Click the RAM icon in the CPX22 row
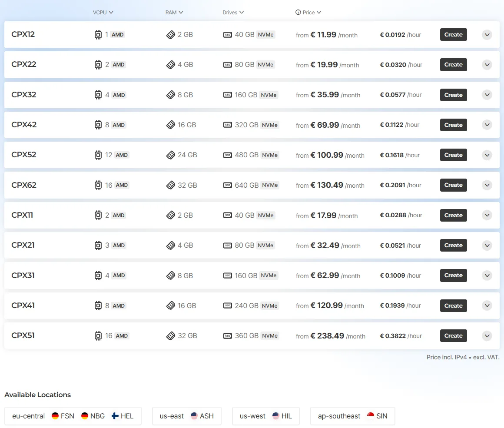Image resolution: width=504 pixels, height=428 pixels. point(171,65)
